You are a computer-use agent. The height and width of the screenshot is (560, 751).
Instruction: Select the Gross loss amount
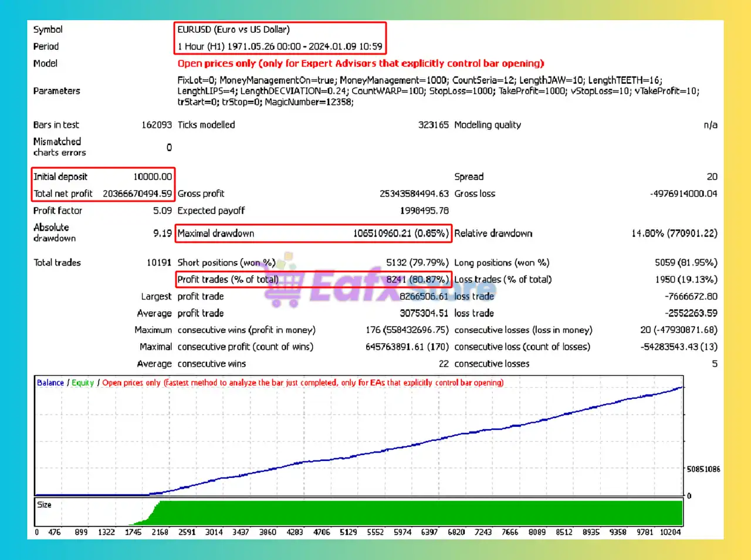click(x=683, y=194)
